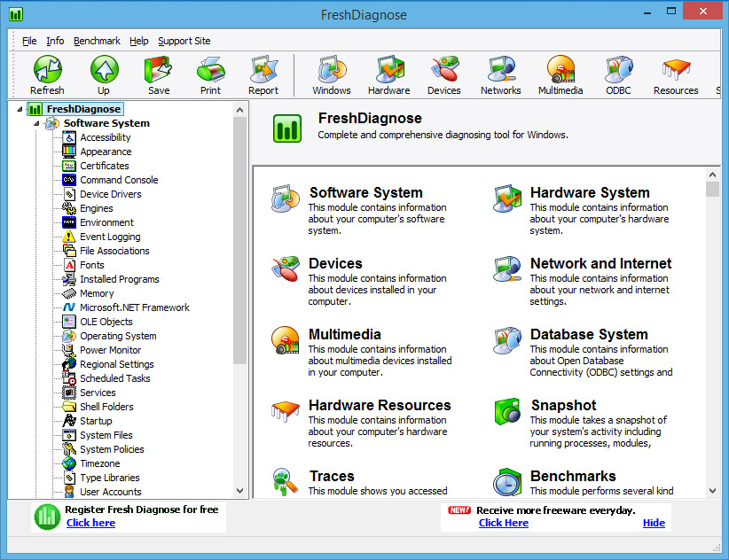Viewport: 729px width, 560px height.
Task: Collapse the FreshDiagnose root tree node
Action: click(22, 109)
